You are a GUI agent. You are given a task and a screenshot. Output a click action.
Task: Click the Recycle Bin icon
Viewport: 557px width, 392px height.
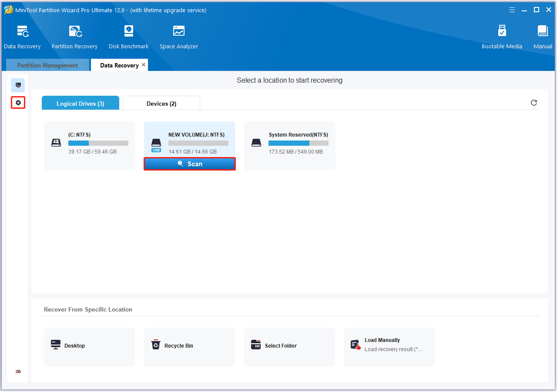point(156,345)
